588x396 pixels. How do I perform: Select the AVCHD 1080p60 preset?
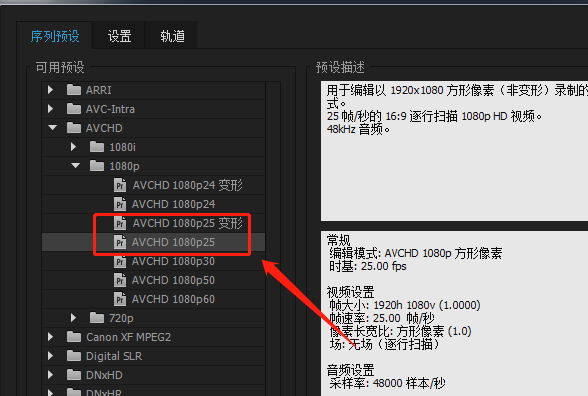[x=174, y=299]
